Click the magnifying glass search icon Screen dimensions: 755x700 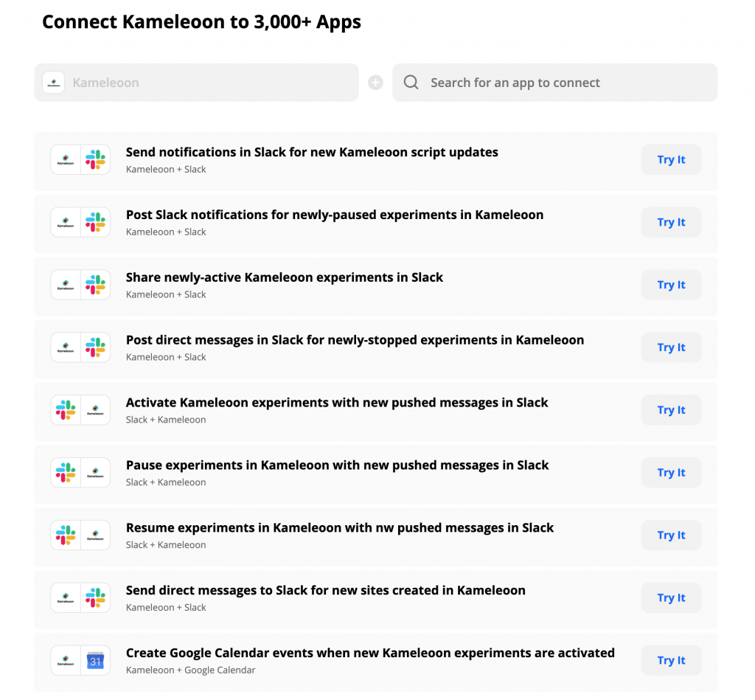(411, 83)
